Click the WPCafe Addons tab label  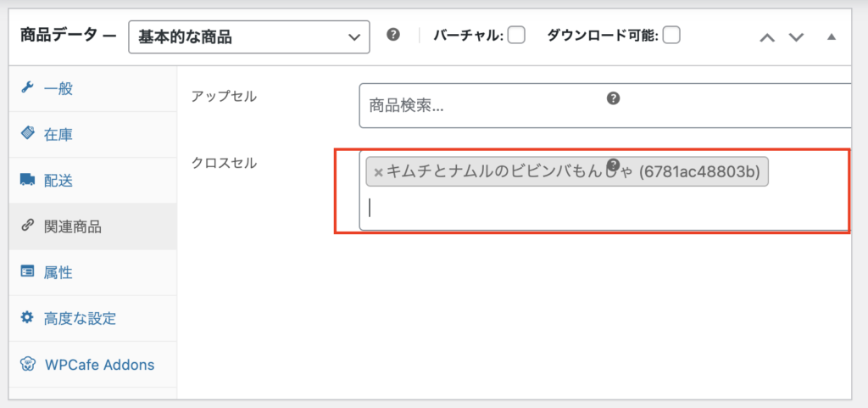[x=99, y=365]
